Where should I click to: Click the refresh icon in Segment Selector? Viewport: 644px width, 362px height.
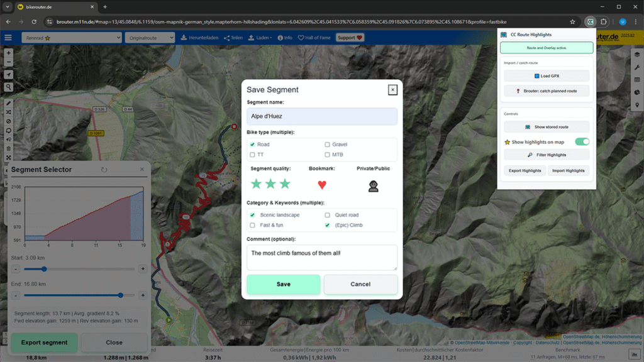pyautogui.click(x=104, y=170)
